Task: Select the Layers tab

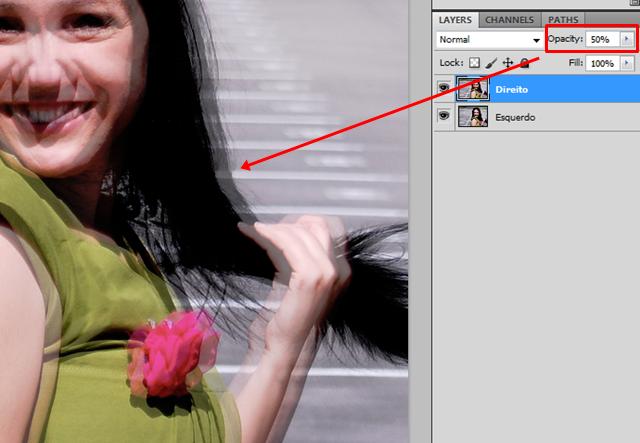Action: click(x=456, y=19)
